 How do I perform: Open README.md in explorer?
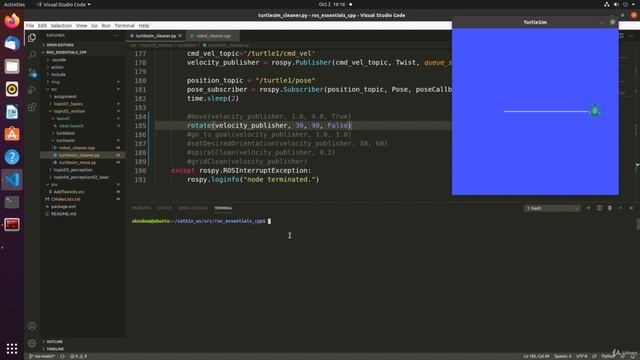click(x=63, y=214)
